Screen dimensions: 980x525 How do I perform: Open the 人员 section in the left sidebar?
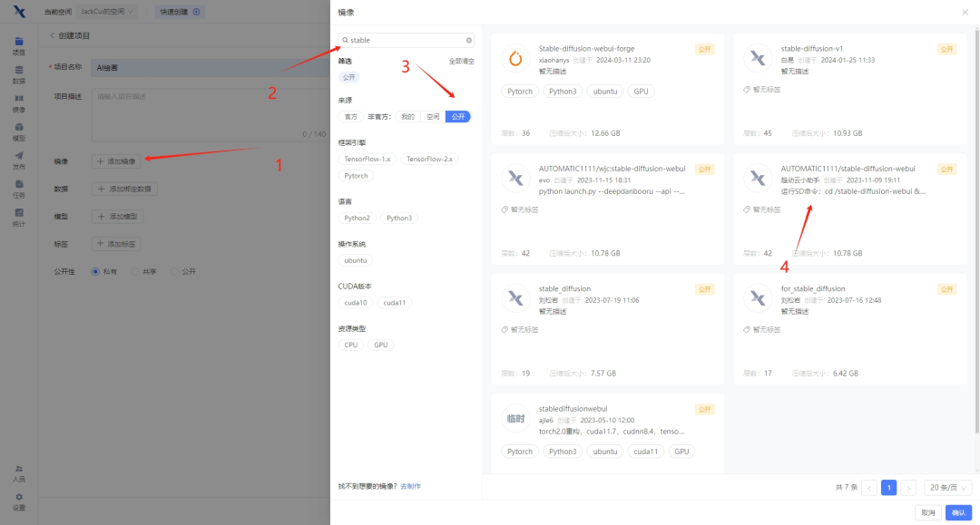19,474
